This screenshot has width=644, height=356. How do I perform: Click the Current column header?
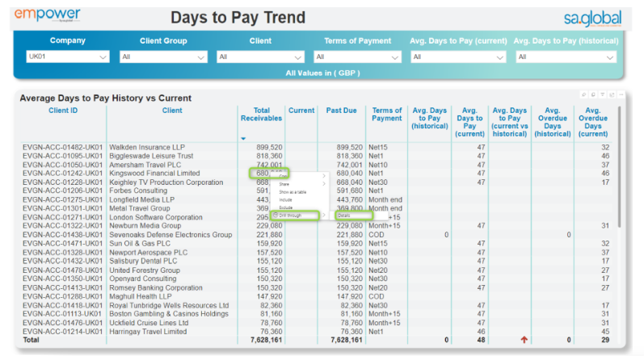coord(301,111)
